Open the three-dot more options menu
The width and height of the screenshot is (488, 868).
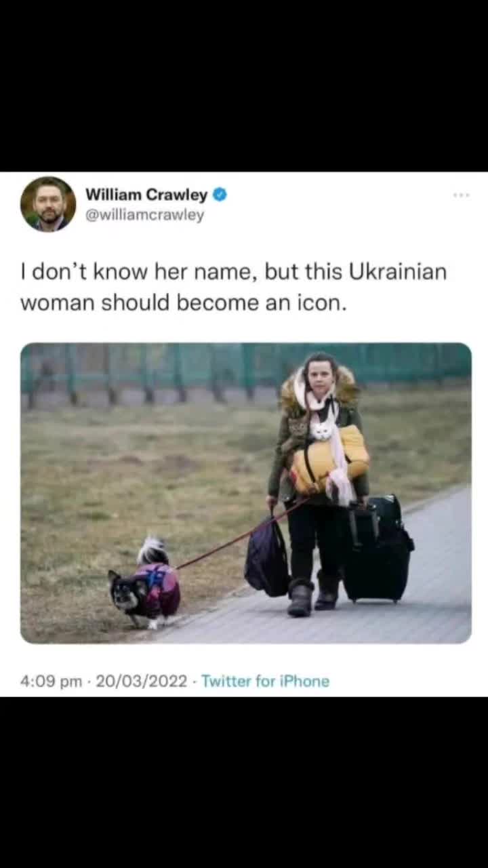point(462,195)
